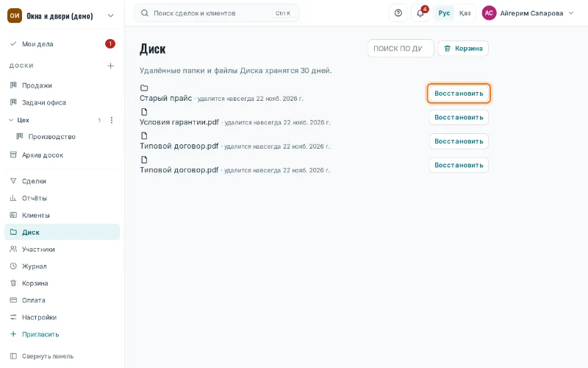Screen dimensions: 588x368
Task: Click the Старый прайс folder name
Action: 166,98
